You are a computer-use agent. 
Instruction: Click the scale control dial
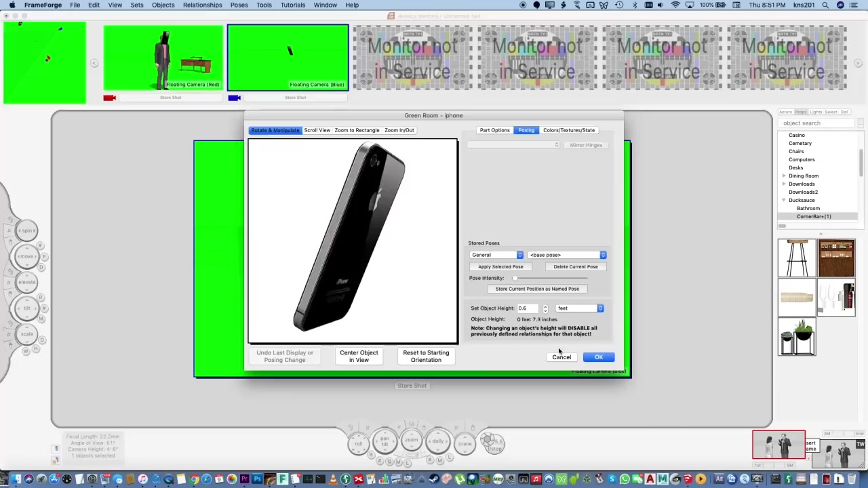click(x=26, y=334)
